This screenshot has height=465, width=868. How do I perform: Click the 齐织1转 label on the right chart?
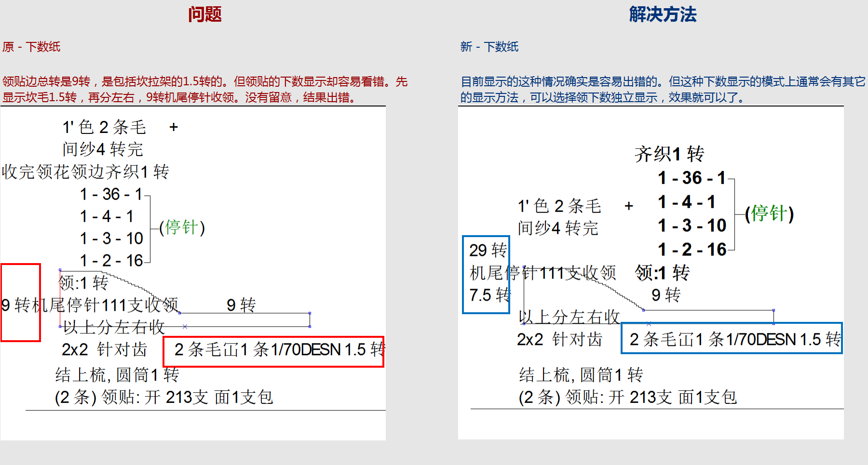pyautogui.click(x=669, y=155)
